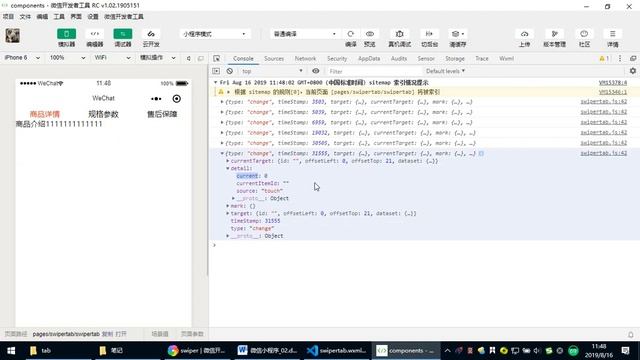This screenshot has width=640, height=360.
Task: Click the preview (预览) eye icon
Action: [x=370, y=34]
